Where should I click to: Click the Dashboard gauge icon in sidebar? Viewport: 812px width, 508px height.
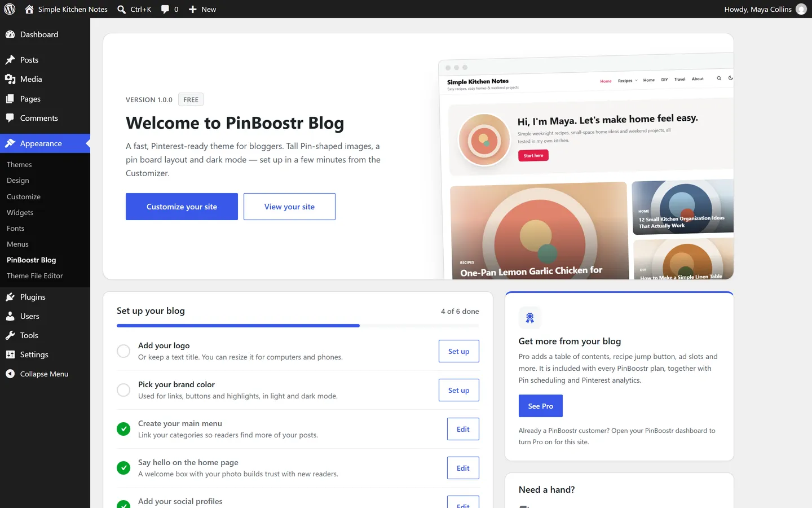10,34
